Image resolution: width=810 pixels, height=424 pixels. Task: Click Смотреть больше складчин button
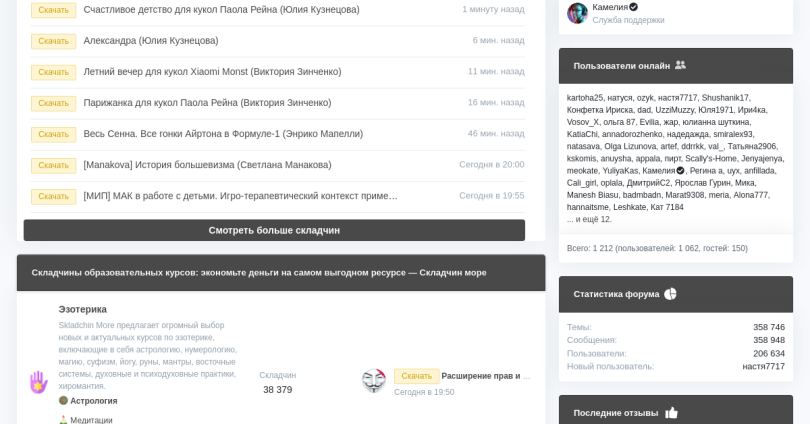(274, 230)
